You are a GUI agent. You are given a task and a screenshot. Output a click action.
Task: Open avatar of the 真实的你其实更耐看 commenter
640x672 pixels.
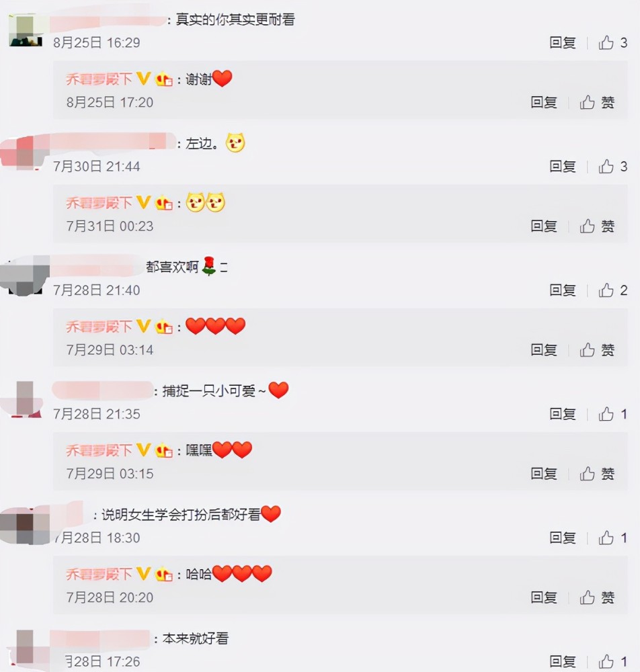[x=26, y=30]
